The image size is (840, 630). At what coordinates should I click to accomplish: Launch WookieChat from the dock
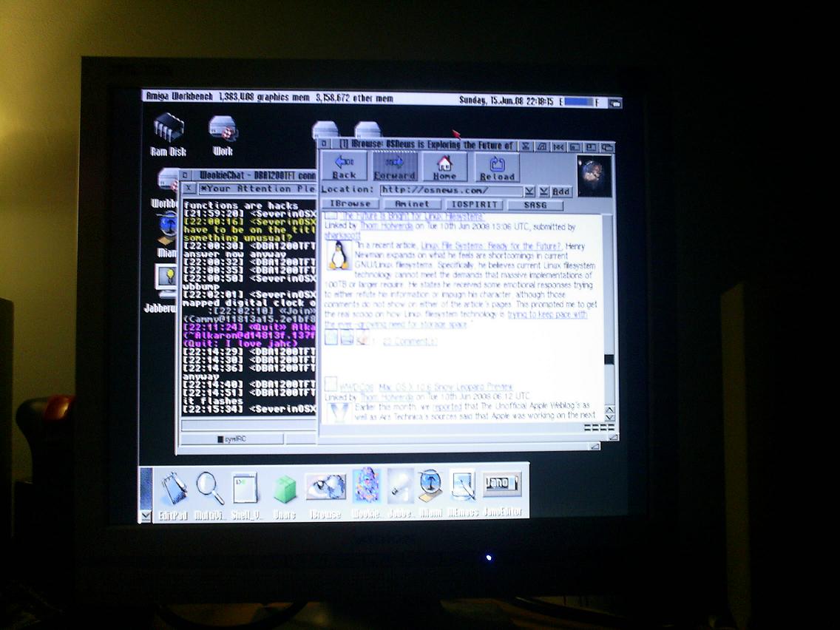pos(367,493)
